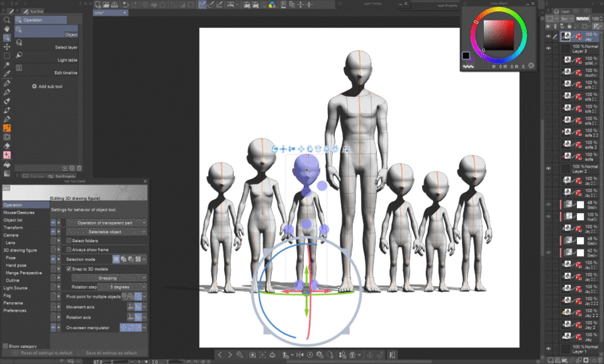Open the Snapping dropdown

pos(109,278)
